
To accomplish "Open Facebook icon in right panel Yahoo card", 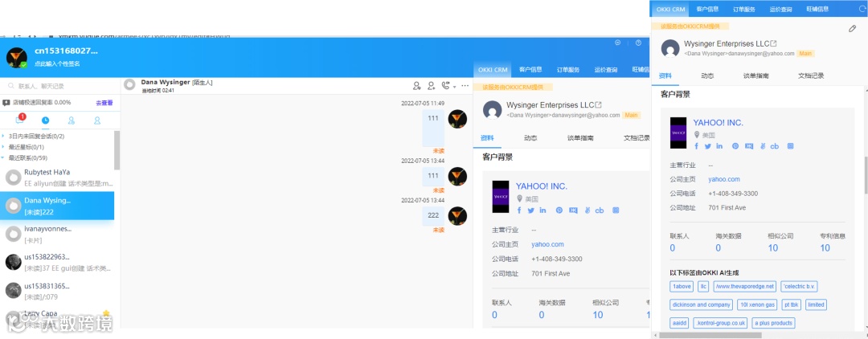I will [696, 146].
